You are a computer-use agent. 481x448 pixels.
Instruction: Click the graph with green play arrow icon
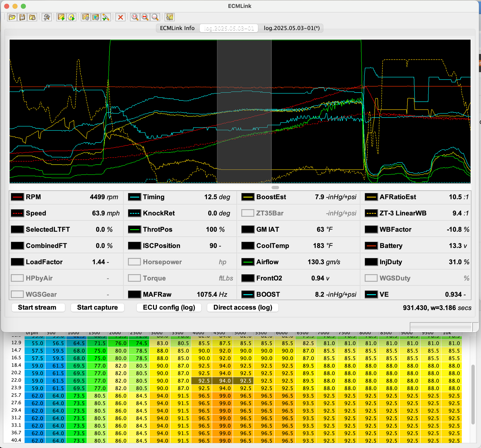(x=61, y=17)
